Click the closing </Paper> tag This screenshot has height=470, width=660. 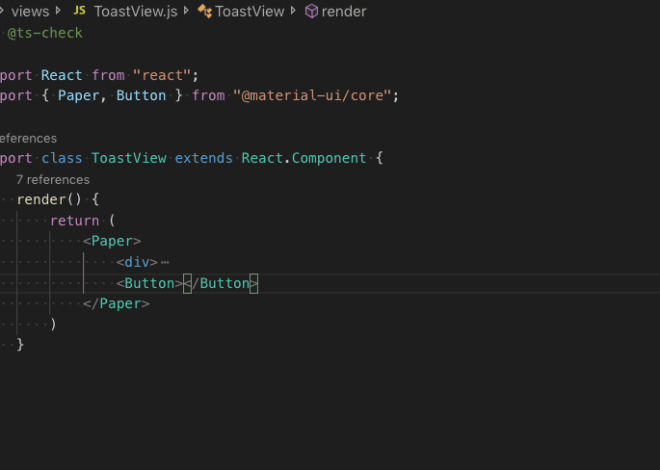pyautogui.click(x=116, y=304)
